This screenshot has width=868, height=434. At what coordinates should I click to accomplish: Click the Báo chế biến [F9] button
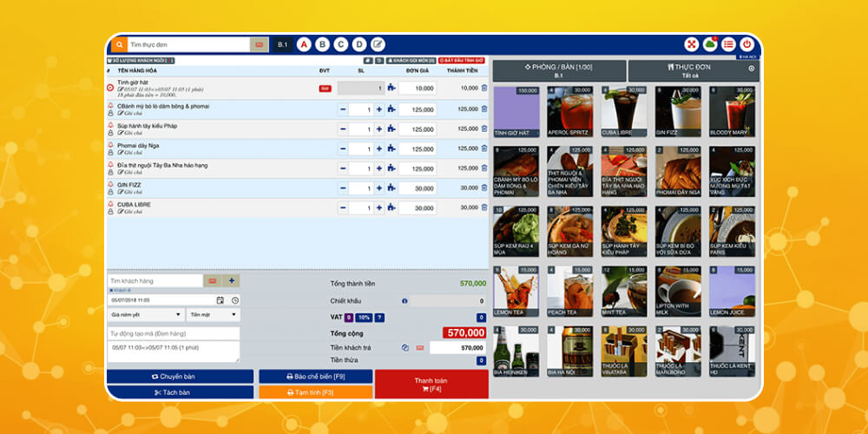pyautogui.click(x=316, y=377)
